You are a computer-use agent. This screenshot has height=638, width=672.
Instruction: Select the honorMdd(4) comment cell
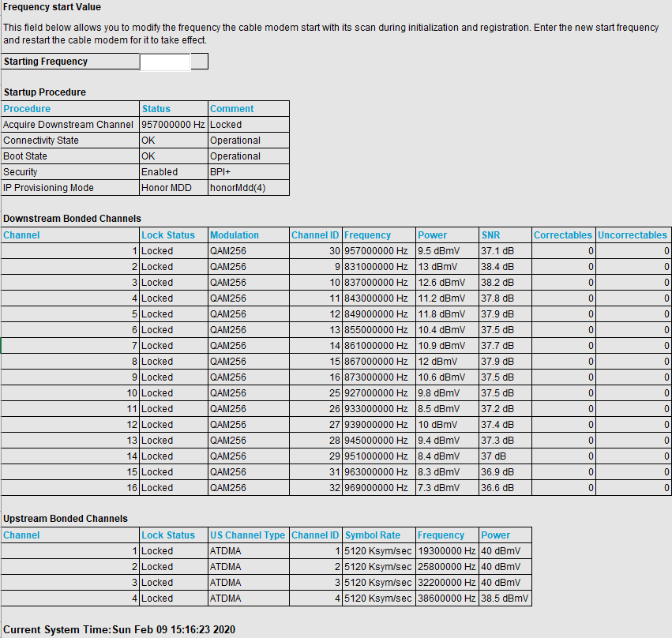click(x=238, y=188)
